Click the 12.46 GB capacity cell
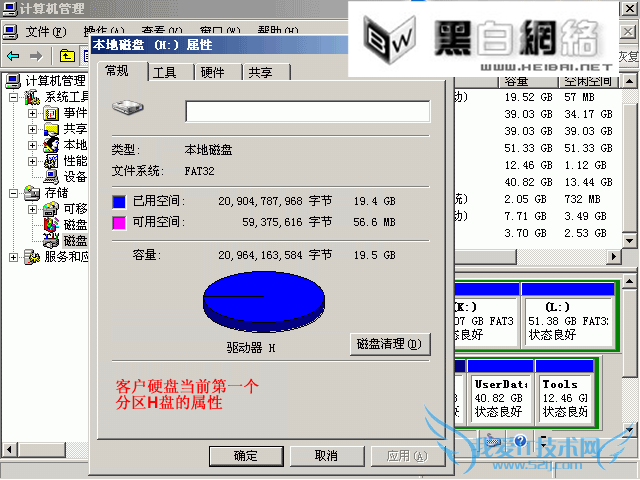Viewport: 640px width, 480px height. 528,165
